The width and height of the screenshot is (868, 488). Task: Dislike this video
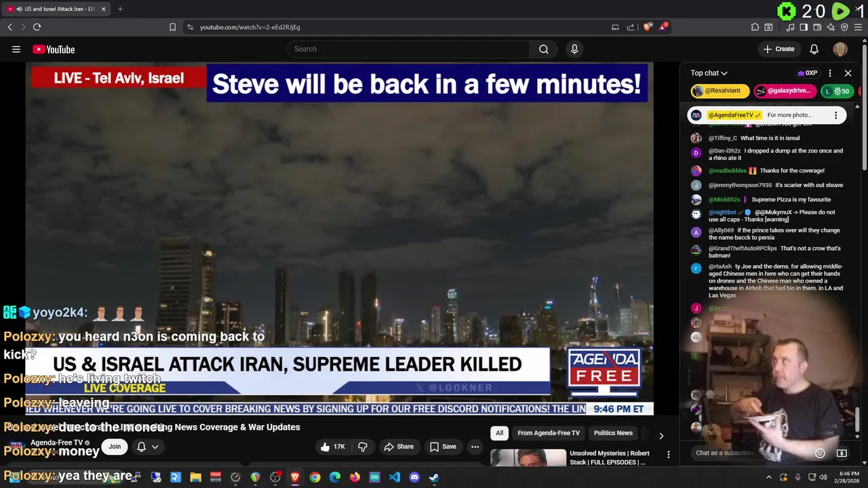pyautogui.click(x=363, y=447)
